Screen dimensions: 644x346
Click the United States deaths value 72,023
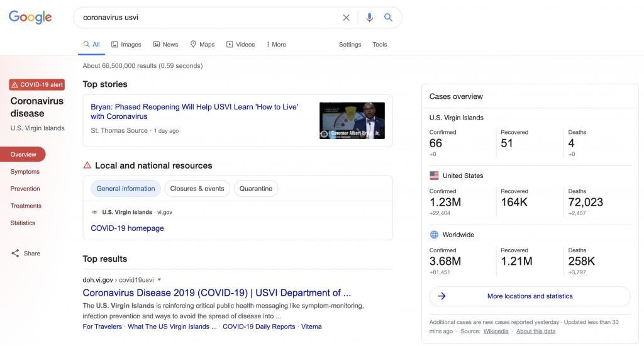[x=586, y=202]
